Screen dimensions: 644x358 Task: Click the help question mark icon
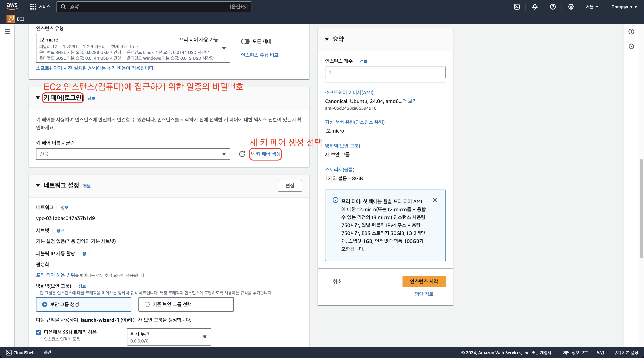click(x=552, y=7)
